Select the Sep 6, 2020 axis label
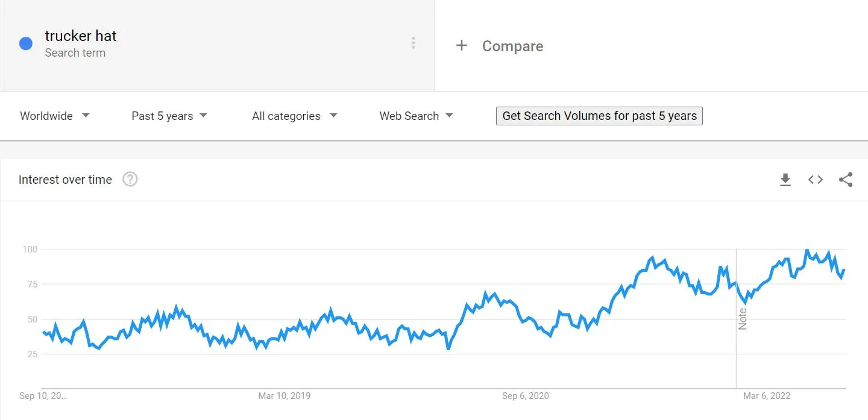The image size is (868, 420). click(x=526, y=396)
